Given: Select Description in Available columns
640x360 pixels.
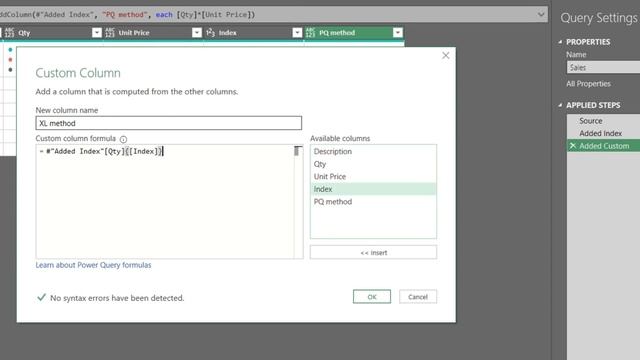Looking at the screenshot, I should click(x=373, y=151).
